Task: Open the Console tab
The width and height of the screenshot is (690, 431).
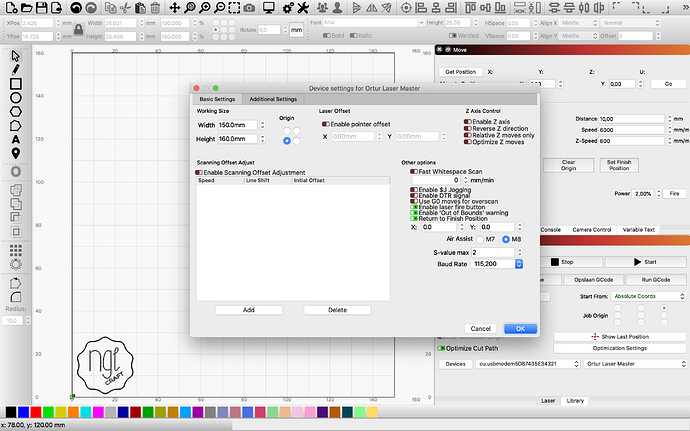Action: coord(551,230)
